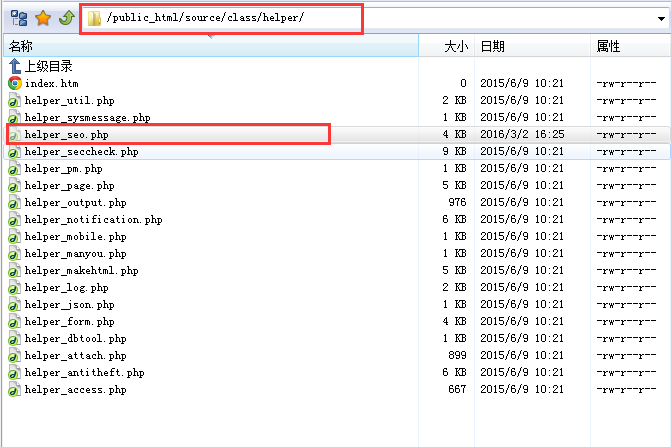Screen dimensions: 671x447
Task: Click the directory tree view icon
Action: (18, 18)
